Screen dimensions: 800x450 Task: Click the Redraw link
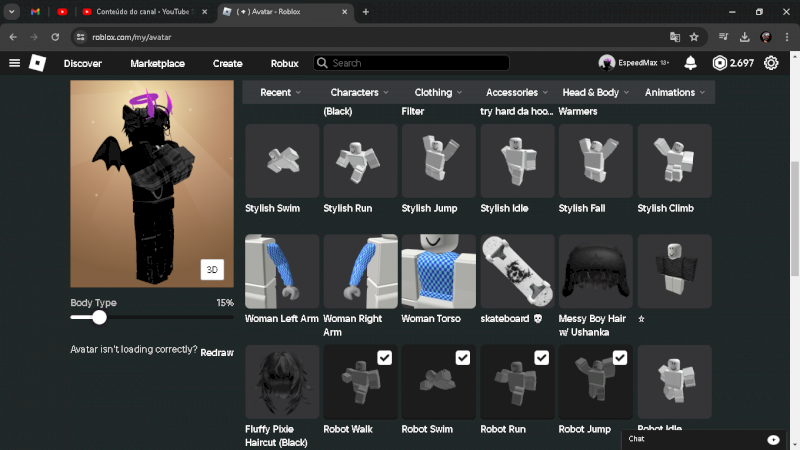tap(217, 353)
